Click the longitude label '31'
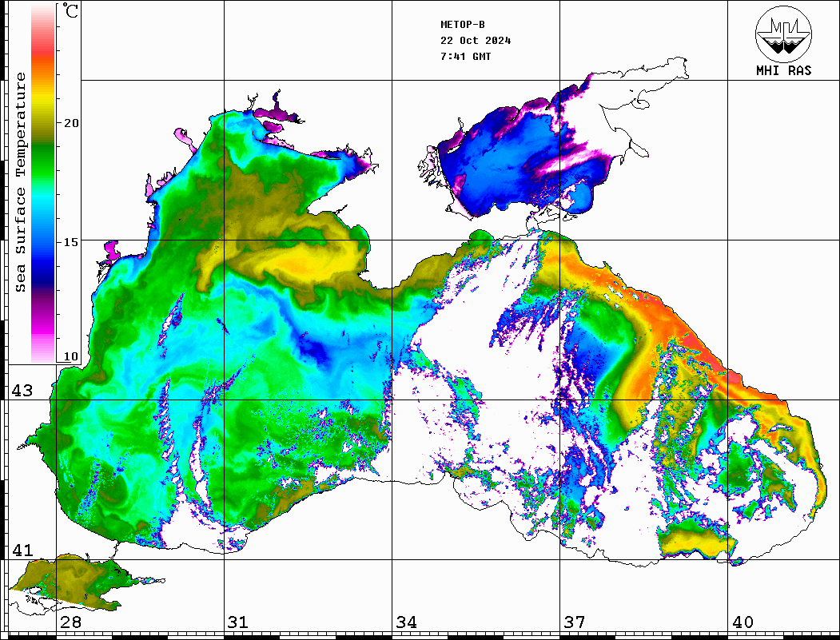Viewport: 840px width, 640px height. point(238,622)
